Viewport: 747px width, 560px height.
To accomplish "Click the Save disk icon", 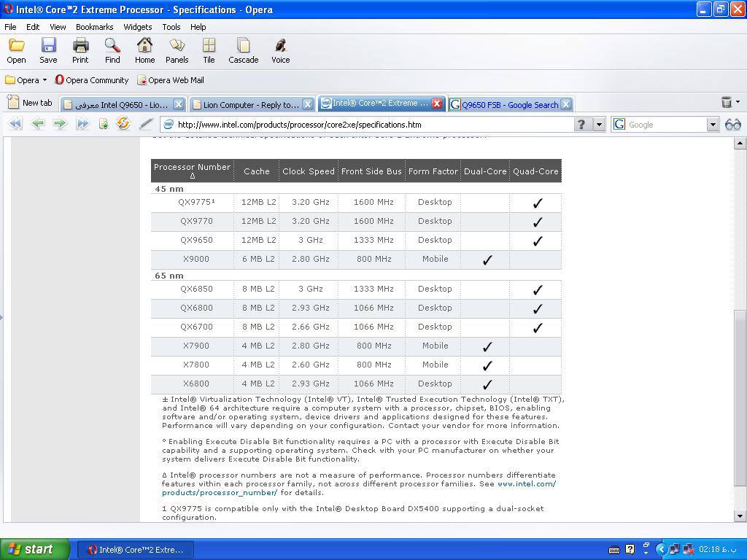I will (x=48, y=51).
